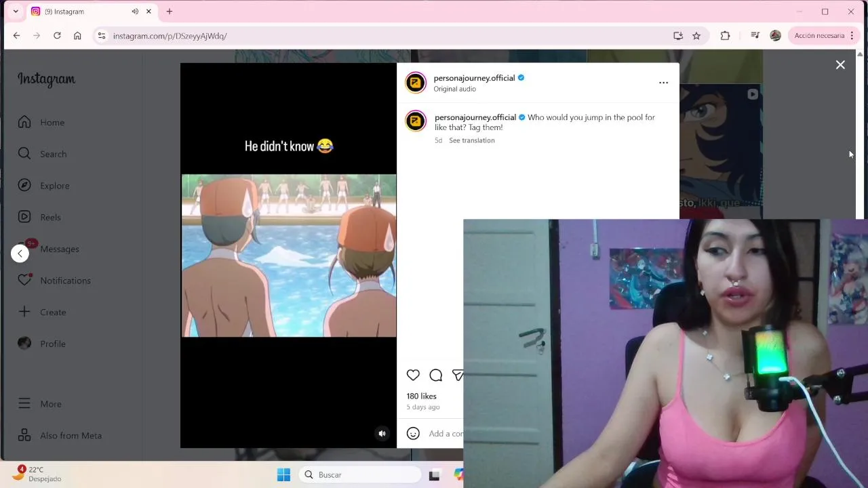This screenshot has width=868, height=488.
Task: Open Messages in sidebar
Action: tap(49, 249)
